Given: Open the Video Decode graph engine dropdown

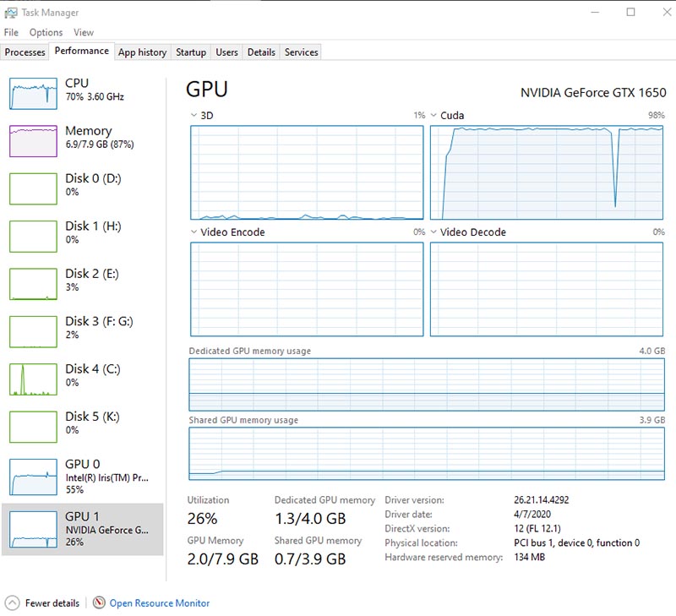Looking at the screenshot, I should [x=433, y=232].
